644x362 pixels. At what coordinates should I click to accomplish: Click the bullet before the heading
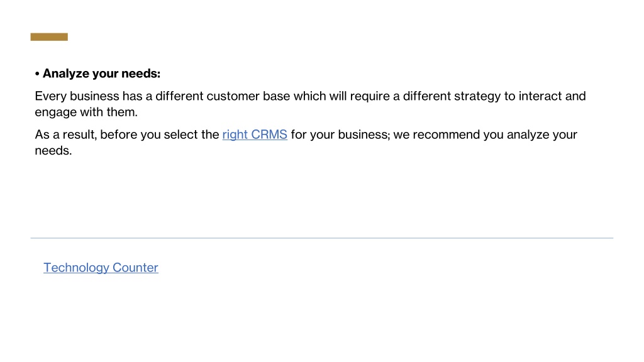coord(37,74)
